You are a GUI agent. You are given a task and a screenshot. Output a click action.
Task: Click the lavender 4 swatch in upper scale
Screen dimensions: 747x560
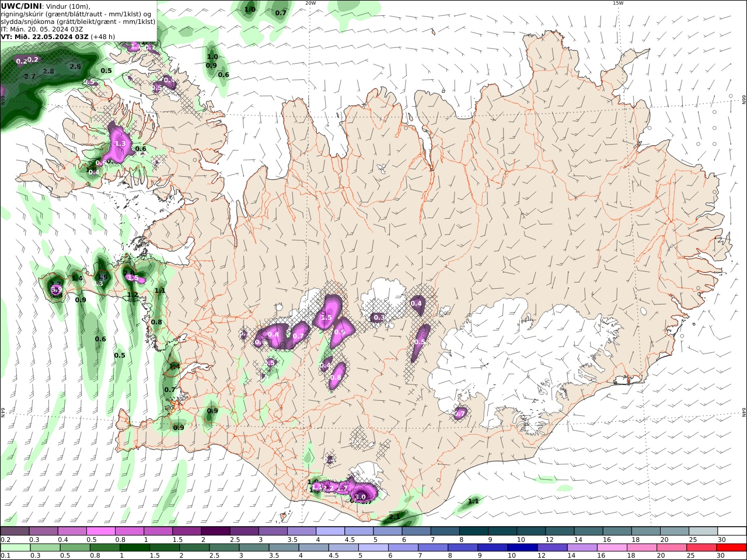click(x=330, y=531)
